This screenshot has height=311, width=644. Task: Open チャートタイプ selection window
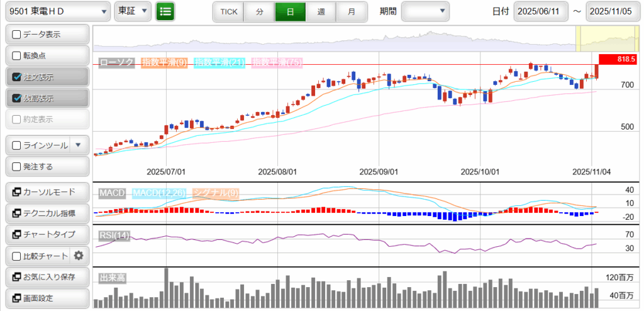pyautogui.click(x=47, y=234)
